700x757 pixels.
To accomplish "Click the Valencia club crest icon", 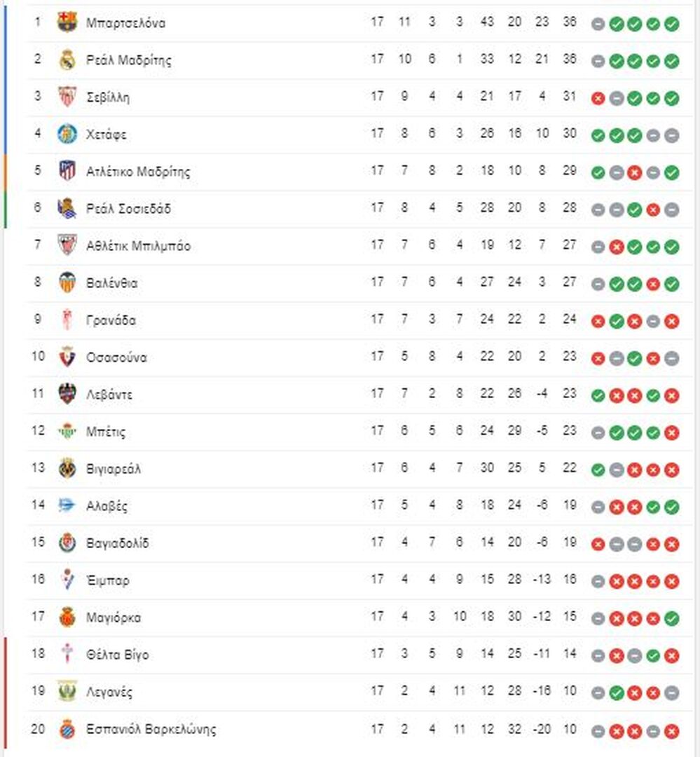I will [x=67, y=282].
